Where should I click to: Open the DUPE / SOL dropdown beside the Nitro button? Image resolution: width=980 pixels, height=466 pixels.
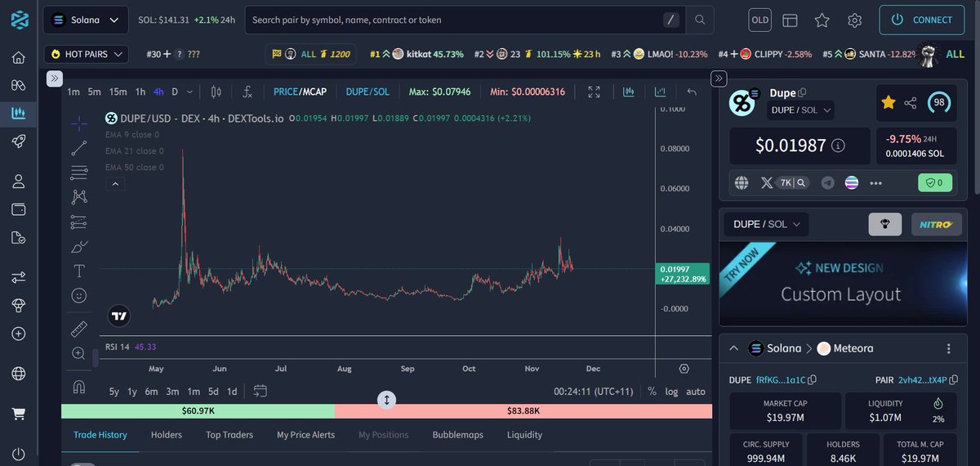coord(765,224)
